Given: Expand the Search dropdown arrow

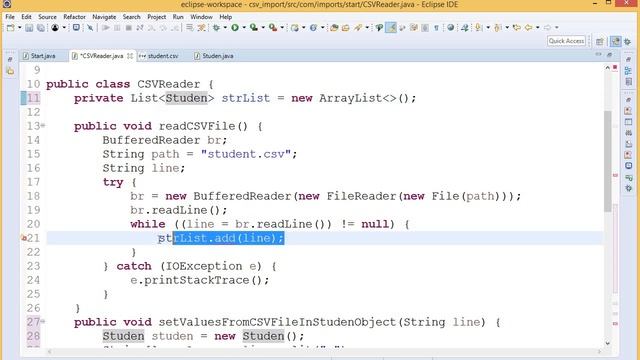Looking at the screenshot, I should [367, 28].
